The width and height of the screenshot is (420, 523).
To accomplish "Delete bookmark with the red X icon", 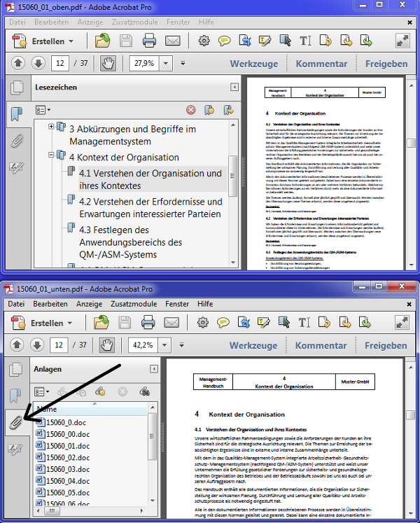I will click(x=190, y=110).
